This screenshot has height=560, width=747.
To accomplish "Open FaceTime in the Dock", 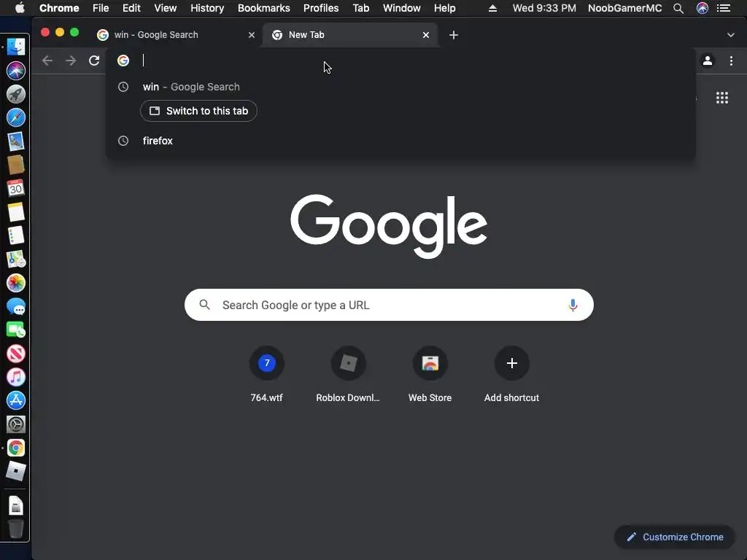I will click(x=16, y=330).
